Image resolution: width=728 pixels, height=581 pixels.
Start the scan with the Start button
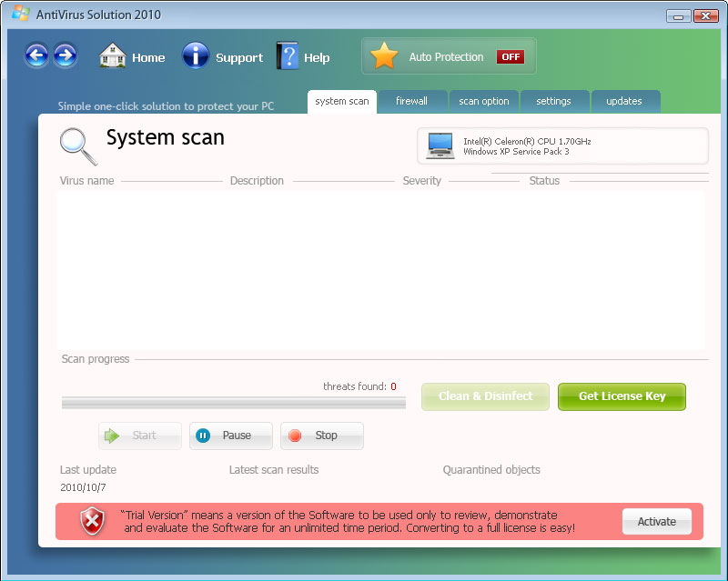click(140, 436)
